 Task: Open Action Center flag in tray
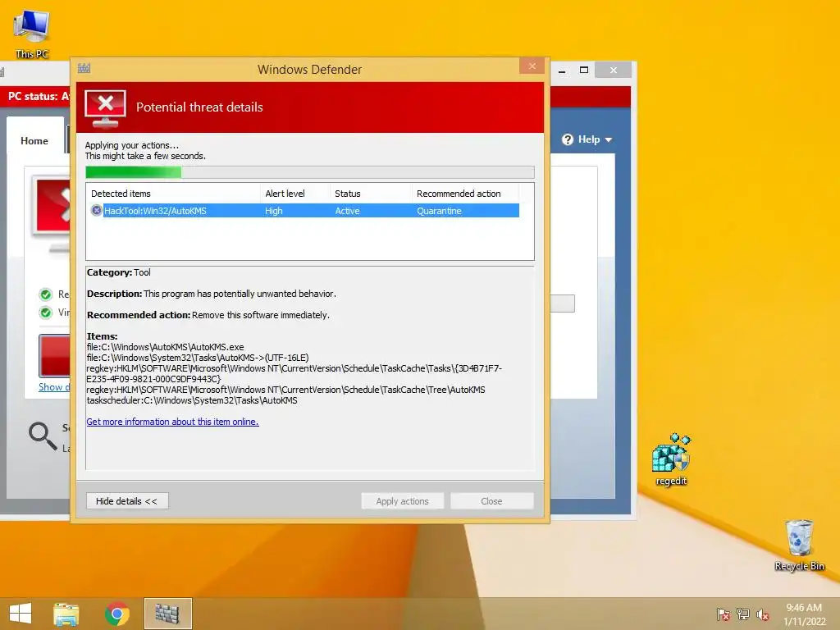[x=724, y=614]
